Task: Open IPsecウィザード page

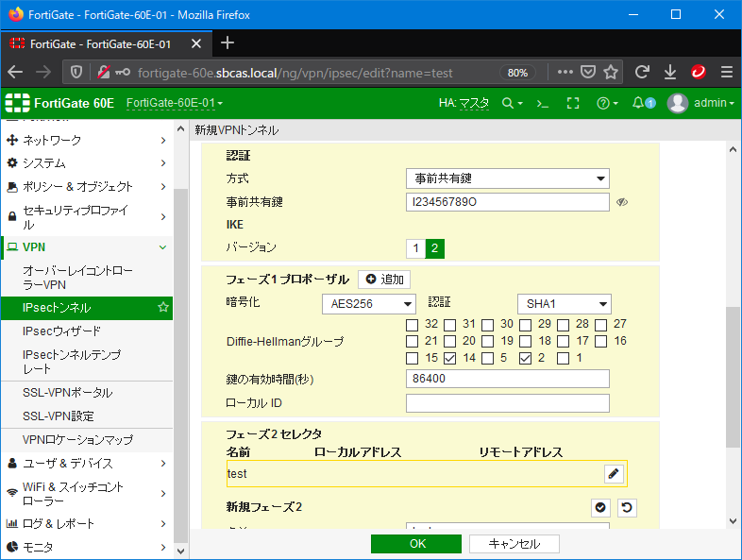Action: coord(87,331)
